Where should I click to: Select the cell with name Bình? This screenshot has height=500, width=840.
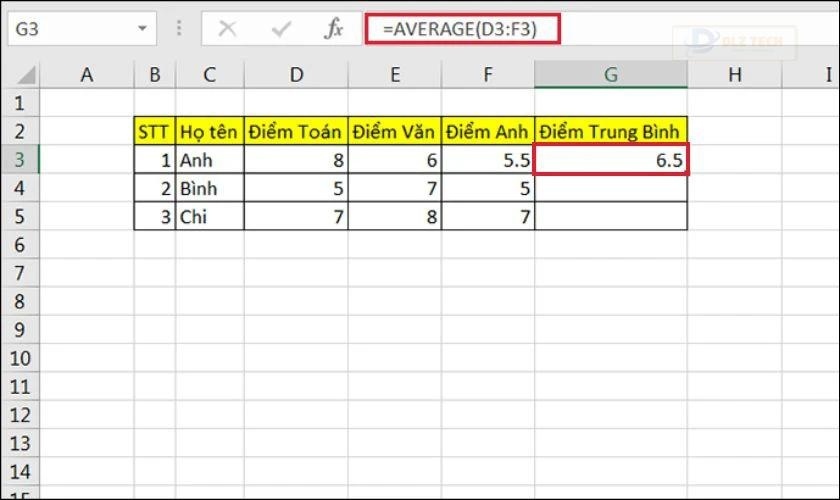coord(210,188)
